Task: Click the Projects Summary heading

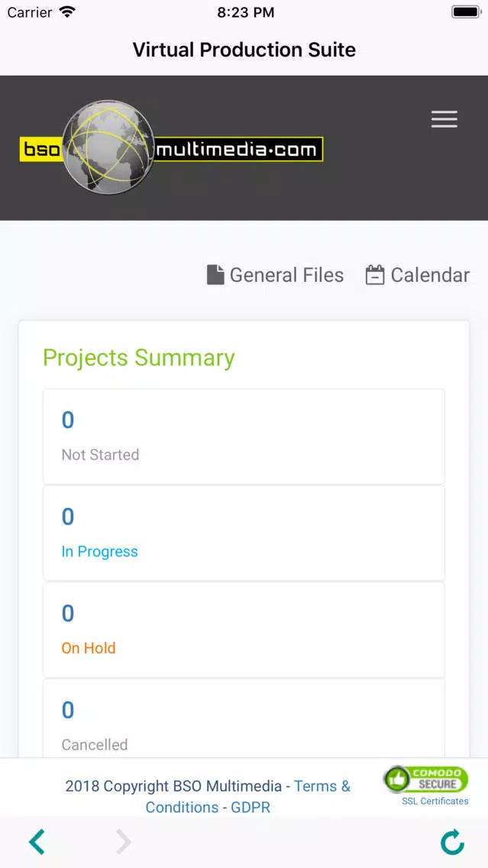Action: pyautogui.click(x=139, y=358)
